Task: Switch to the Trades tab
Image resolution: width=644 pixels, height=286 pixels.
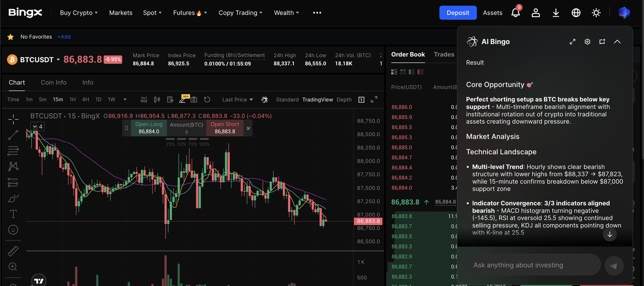Action: [444, 54]
